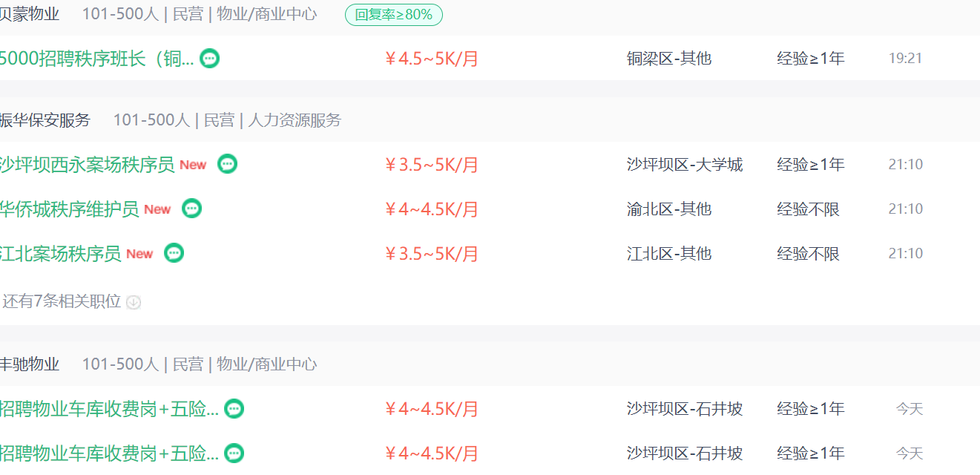This screenshot has height=475, width=980.
Task: Click chat bubble next to 沙坪坝西永案场秩序员
Action: [228, 164]
